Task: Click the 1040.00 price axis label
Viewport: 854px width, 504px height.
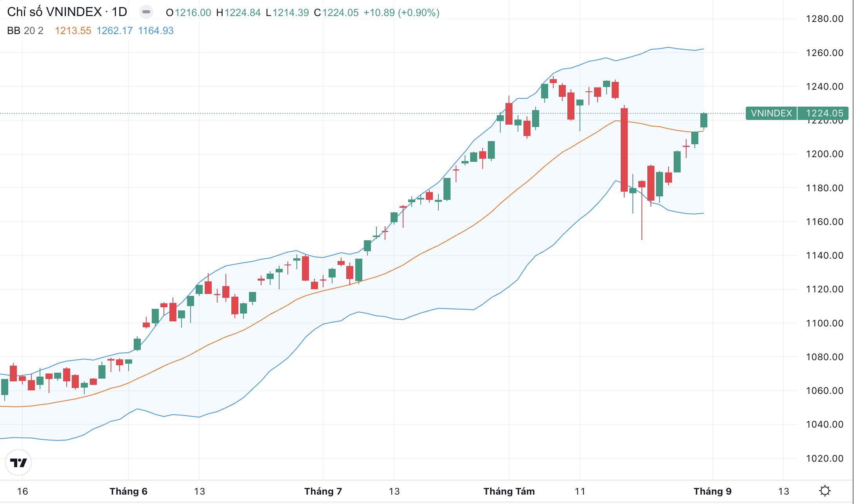Action: point(825,424)
